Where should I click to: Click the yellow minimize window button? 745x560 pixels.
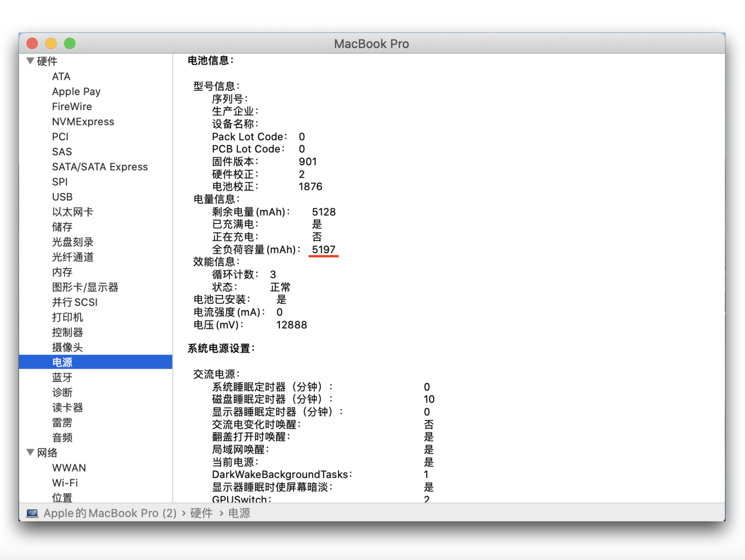pos(51,44)
